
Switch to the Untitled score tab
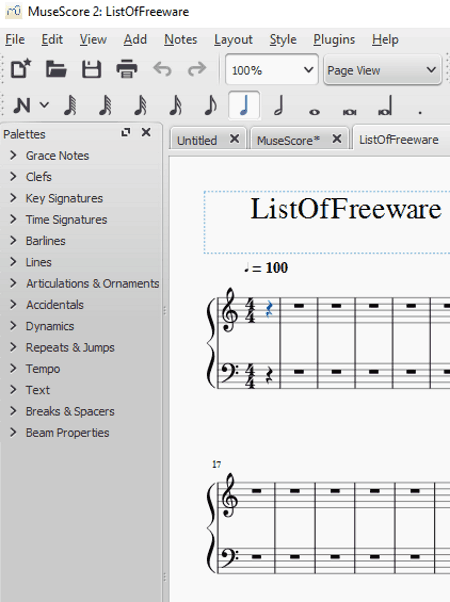point(197,140)
